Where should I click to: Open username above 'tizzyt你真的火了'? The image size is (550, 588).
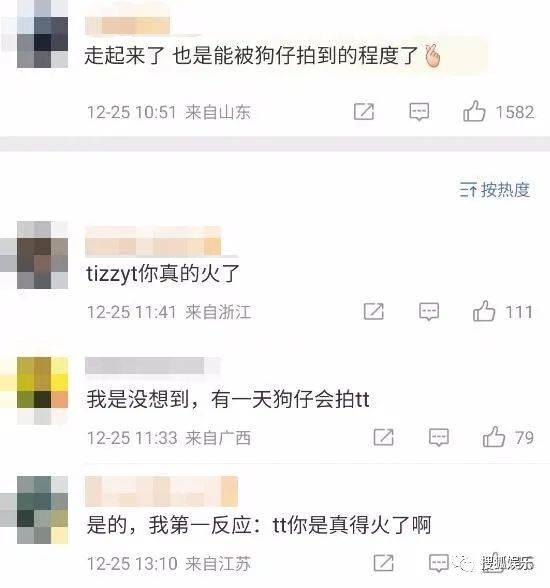(153, 242)
